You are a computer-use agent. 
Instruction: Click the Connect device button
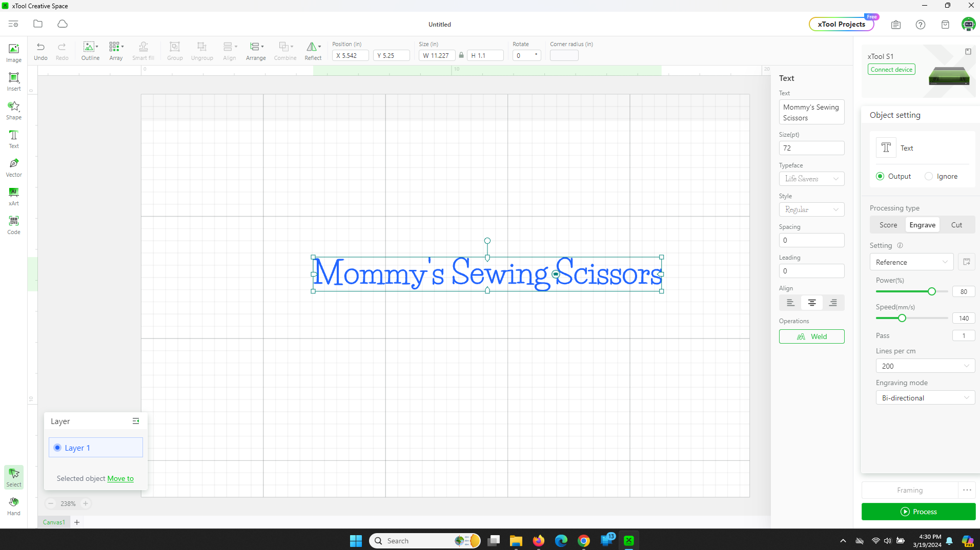click(x=891, y=70)
